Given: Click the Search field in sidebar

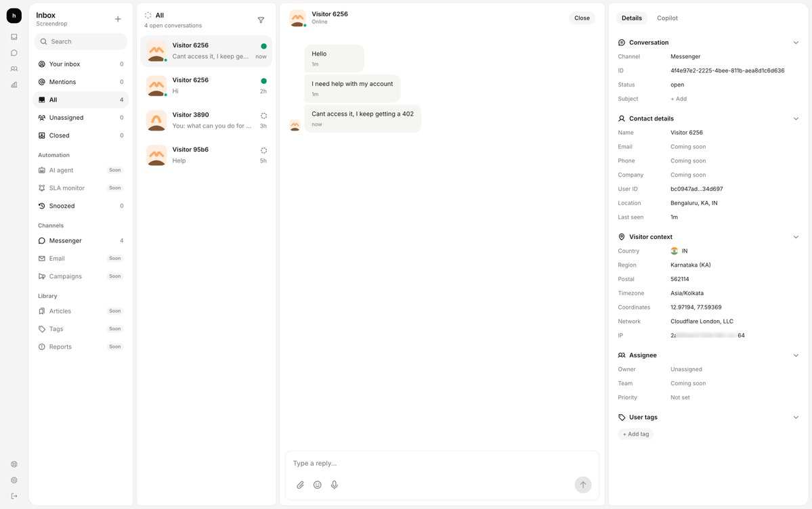Looking at the screenshot, I should (x=81, y=42).
